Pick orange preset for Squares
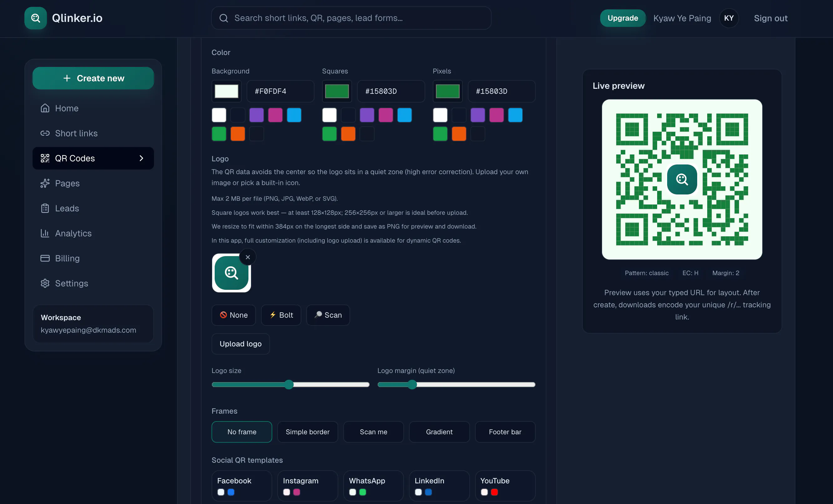Screen dimensions: 833x504 (x=348, y=134)
